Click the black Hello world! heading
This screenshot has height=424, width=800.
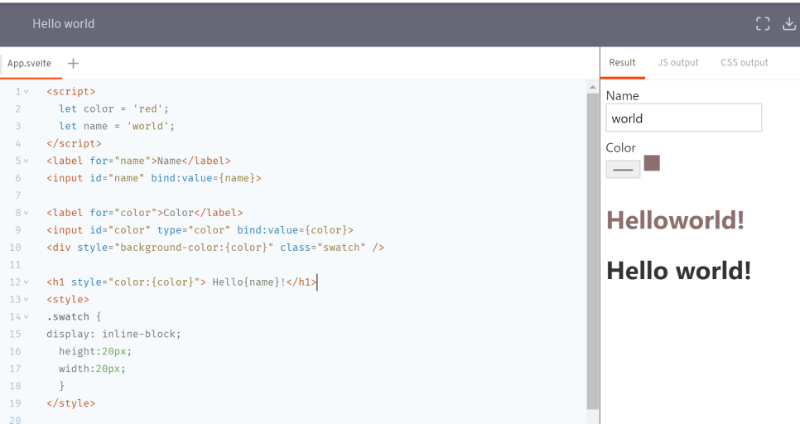679,270
